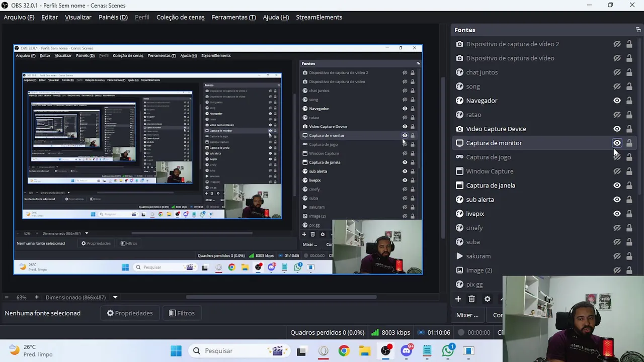
Task: Open the Arquivo menu
Action: click(19, 17)
